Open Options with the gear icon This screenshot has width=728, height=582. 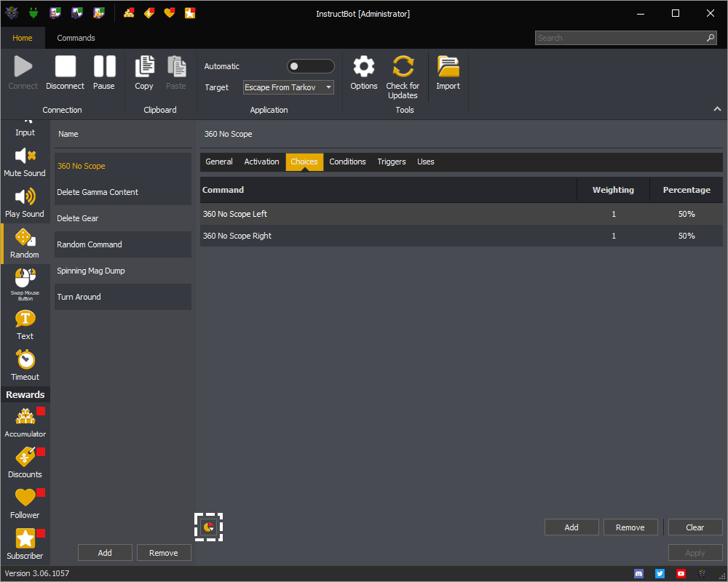(364, 73)
